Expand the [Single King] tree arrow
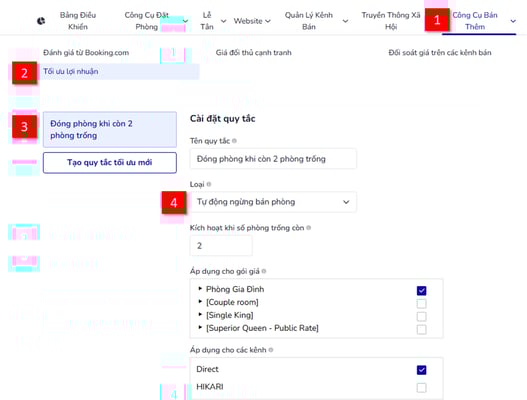 tap(200, 314)
